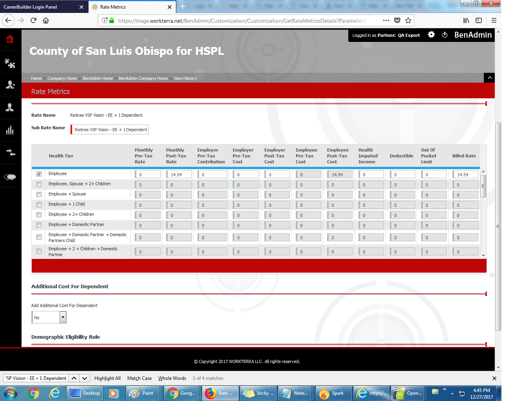Open the Firefox hamburger menu
The width and height of the screenshot is (532, 401).
494,20
